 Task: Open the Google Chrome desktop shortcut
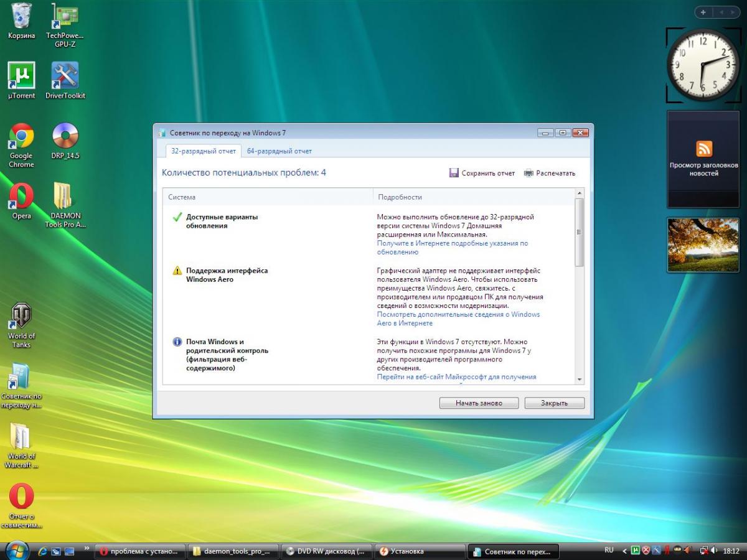(x=21, y=136)
